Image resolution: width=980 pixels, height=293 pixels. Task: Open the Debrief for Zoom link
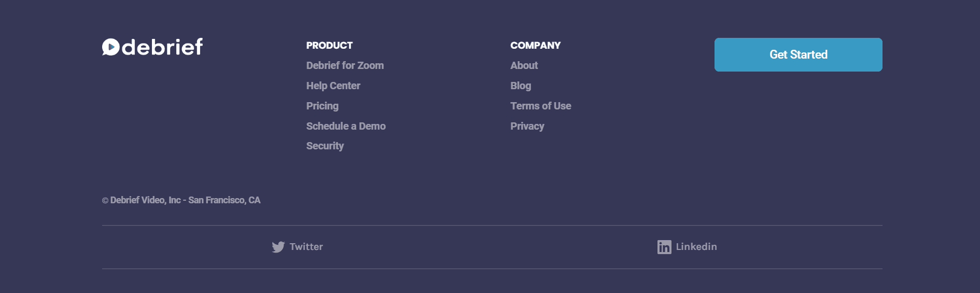click(x=345, y=65)
